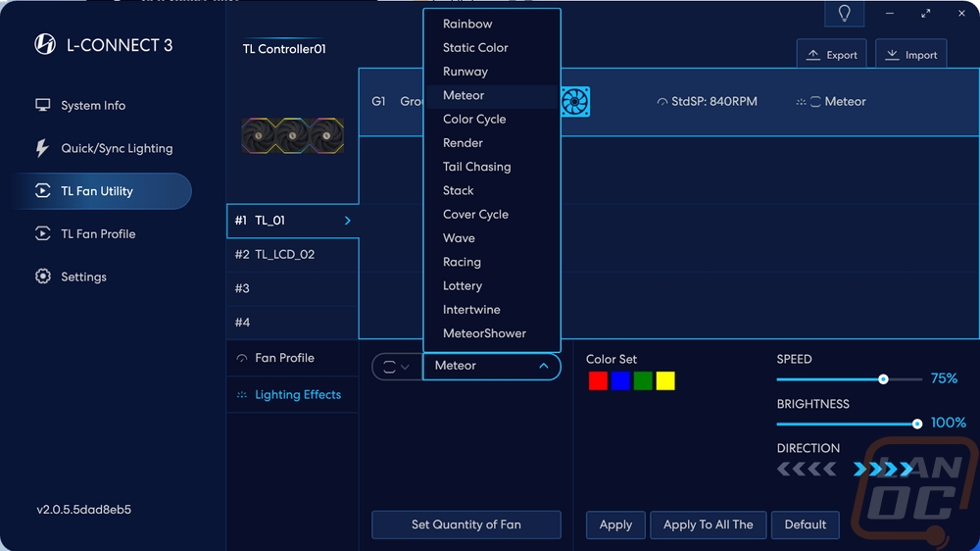Click the triple fan thumbnail image
This screenshot has height=551, width=980.
292,135
